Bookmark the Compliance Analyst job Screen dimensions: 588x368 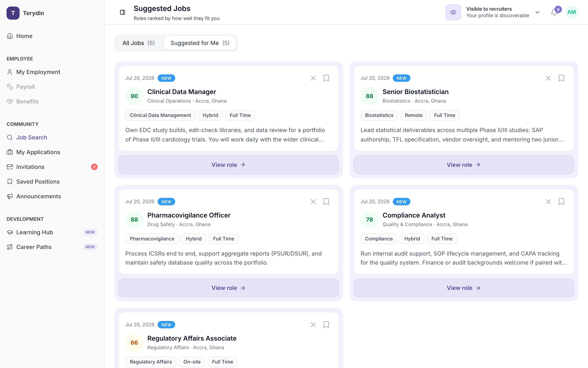[561, 201]
